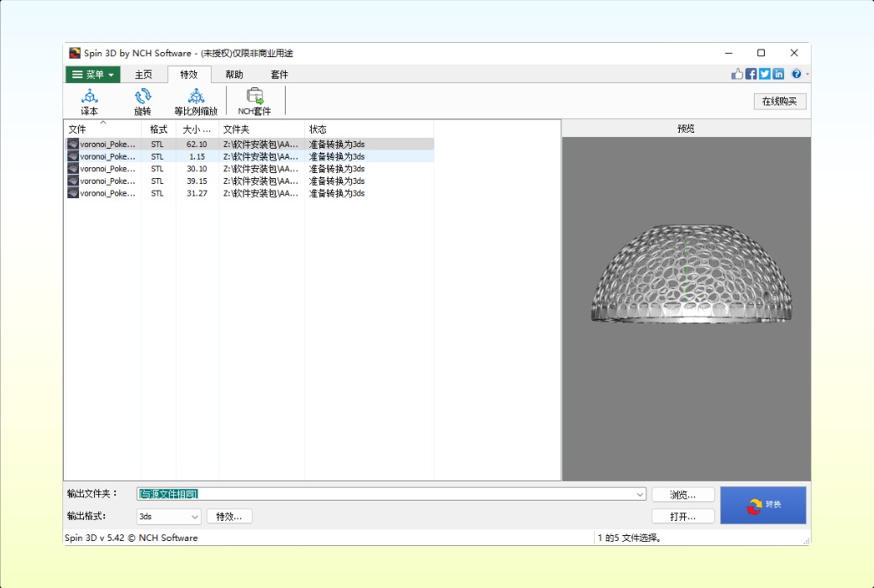
Task: Select the file row sized 62.10
Action: click(249, 144)
